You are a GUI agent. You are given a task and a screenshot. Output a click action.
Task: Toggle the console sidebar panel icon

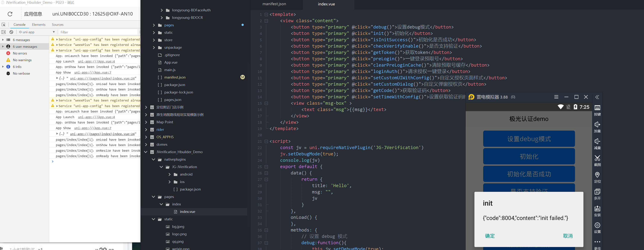4,32
